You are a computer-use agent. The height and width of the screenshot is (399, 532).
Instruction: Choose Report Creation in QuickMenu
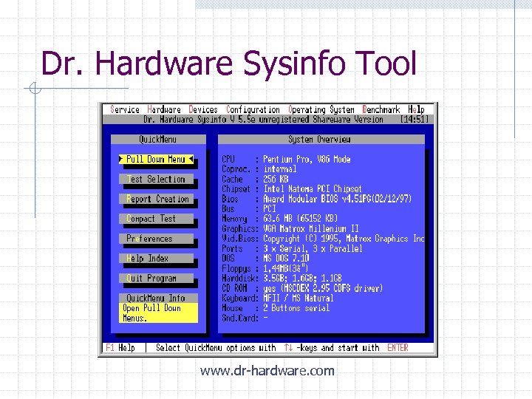(156, 199)
